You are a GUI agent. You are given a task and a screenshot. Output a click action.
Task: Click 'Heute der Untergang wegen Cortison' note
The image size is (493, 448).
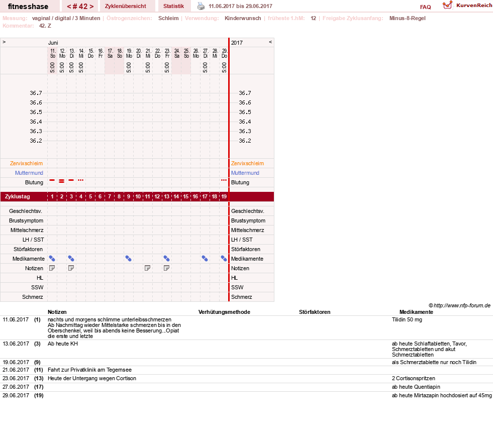[x=92, y=378]
